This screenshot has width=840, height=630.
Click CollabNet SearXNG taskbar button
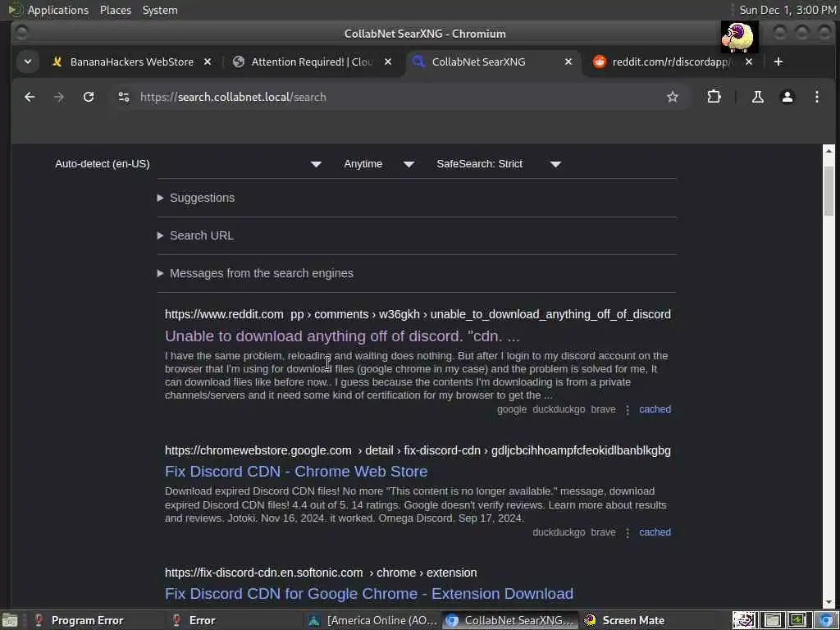[x=512, y=620]
